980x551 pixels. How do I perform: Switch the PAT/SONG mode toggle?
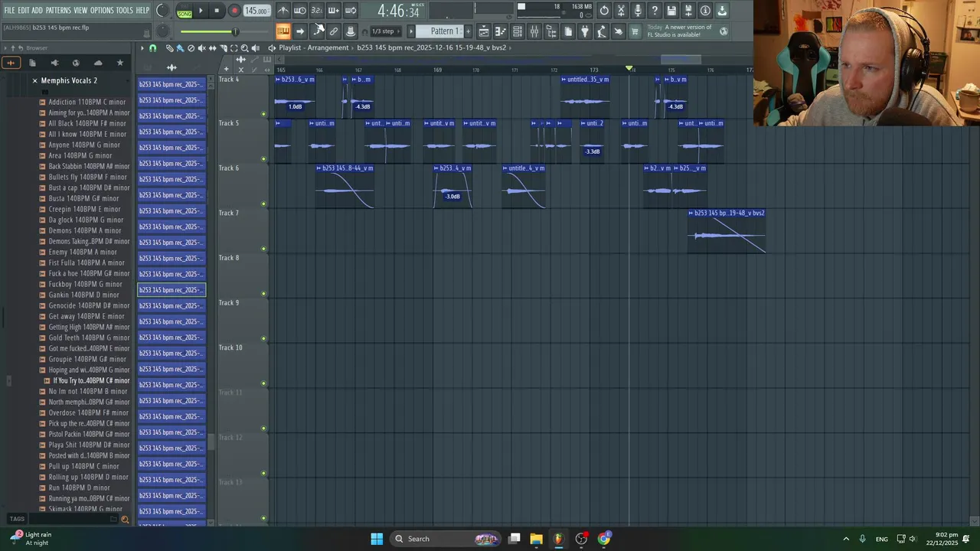[185, 11]
